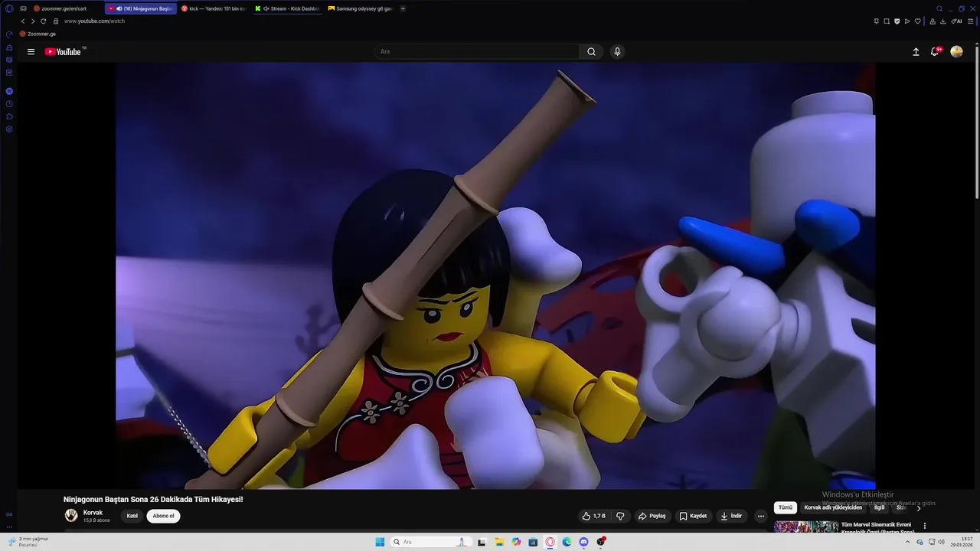Click the Katıl join button
980x551 pixels.
(132, 516)
